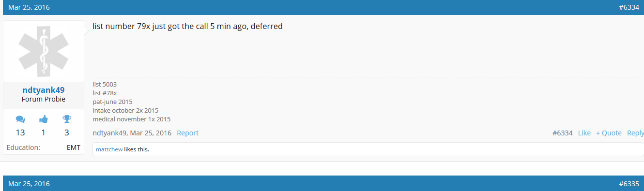Quote this post with + Quote
Image resolution: width=644 pixels, height=191 pixels.
coord(609,133)
